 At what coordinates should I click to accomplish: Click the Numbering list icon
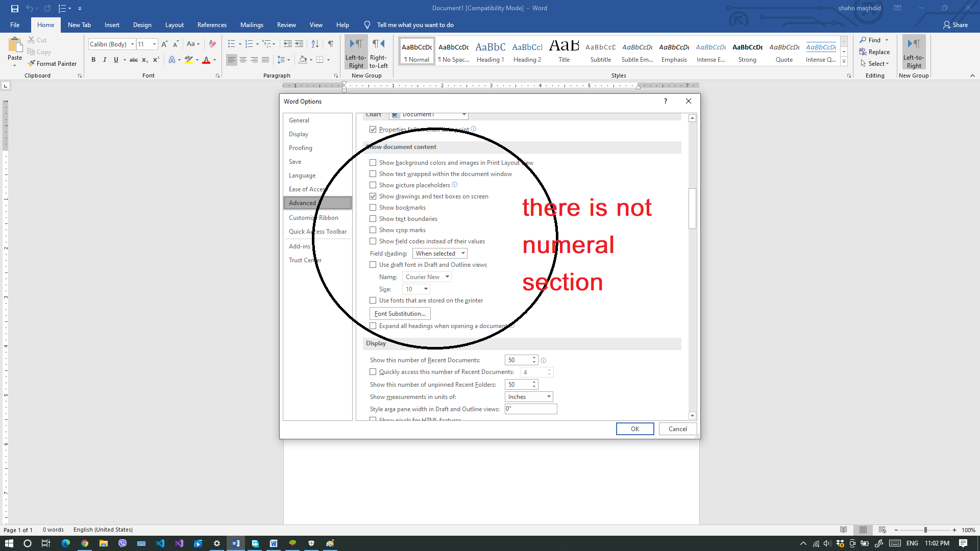pos(249,44)
